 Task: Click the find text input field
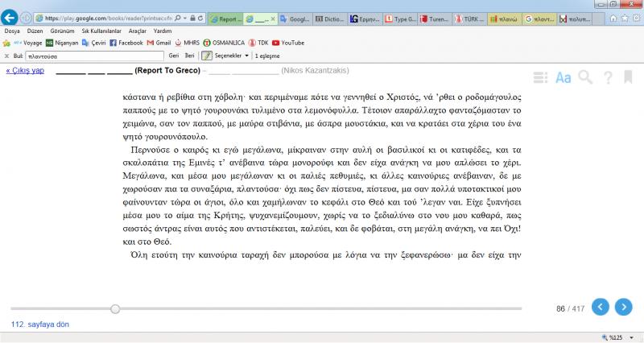point(95,56)
